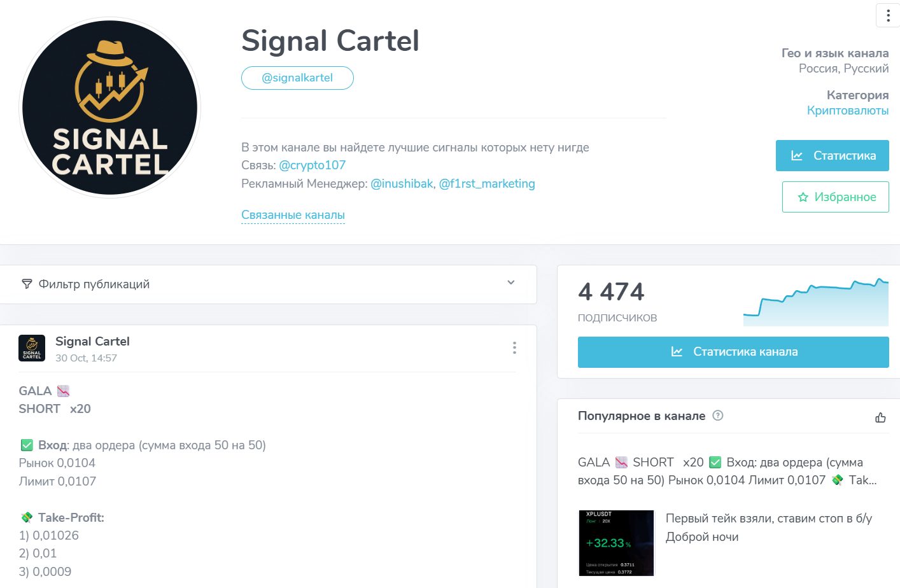The width and height of the screenshot is (900, 588).
Task: Click the post's three-dot options icon
Action: (x=514, y=347)
